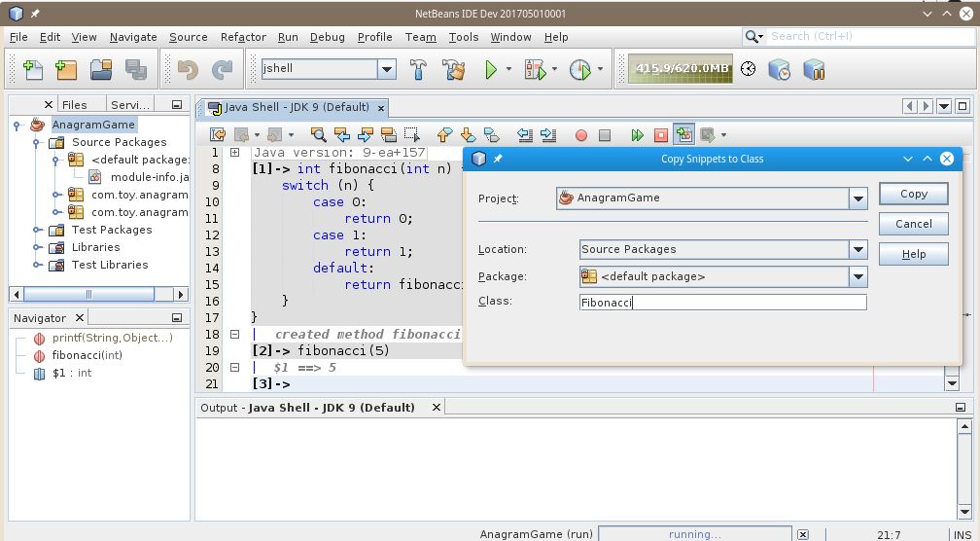Open the Project dropdown showing AnagramGame

tap(857, 198)
